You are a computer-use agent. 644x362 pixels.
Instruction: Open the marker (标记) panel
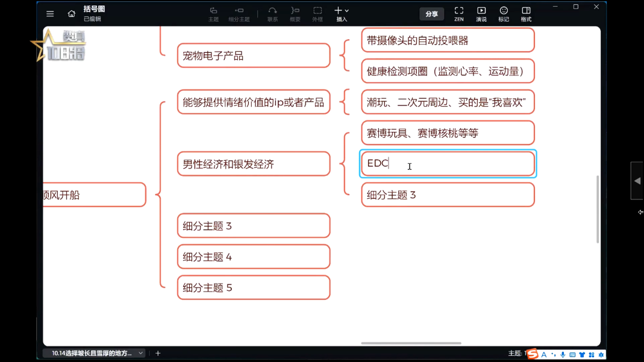pos(504,14)
